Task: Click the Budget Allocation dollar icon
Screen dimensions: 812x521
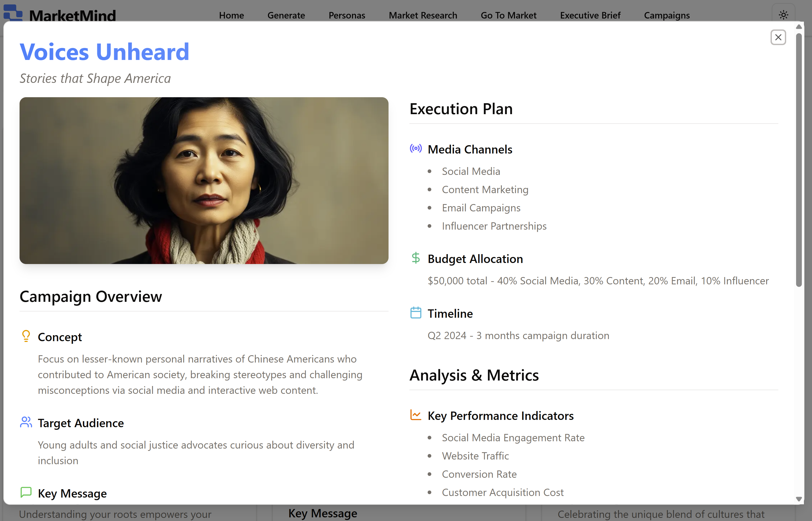Action: 416,258
